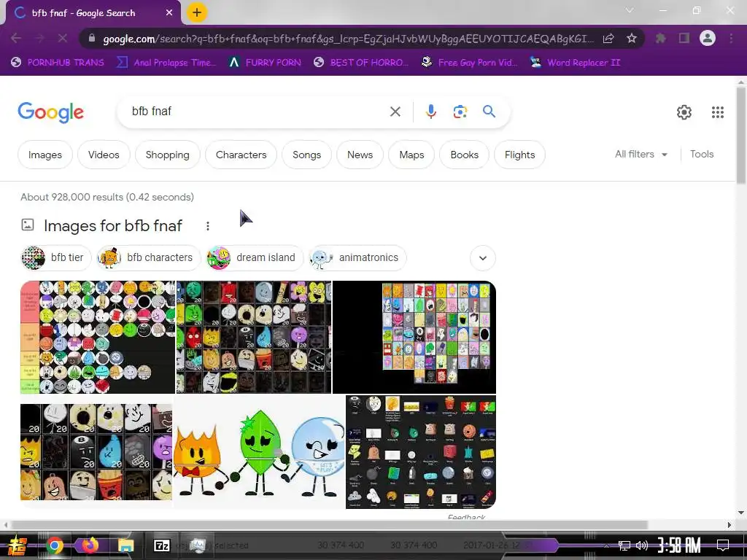This screenshot has width=747, height=560.
Task: Toggle the browser side panel
Action: pos(684,38)
